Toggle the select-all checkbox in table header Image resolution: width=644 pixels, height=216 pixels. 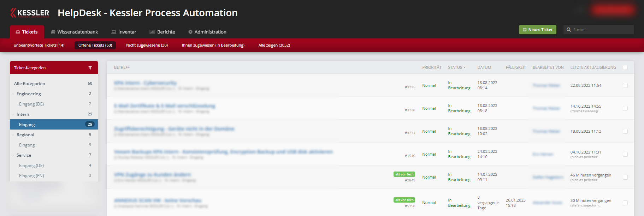coord(625,67)
